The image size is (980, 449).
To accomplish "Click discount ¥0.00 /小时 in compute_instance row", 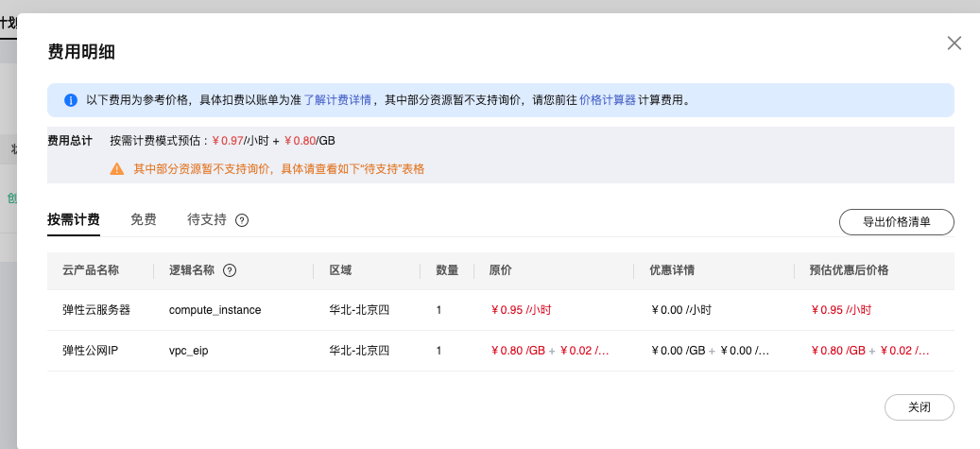I will click(680, 310).
